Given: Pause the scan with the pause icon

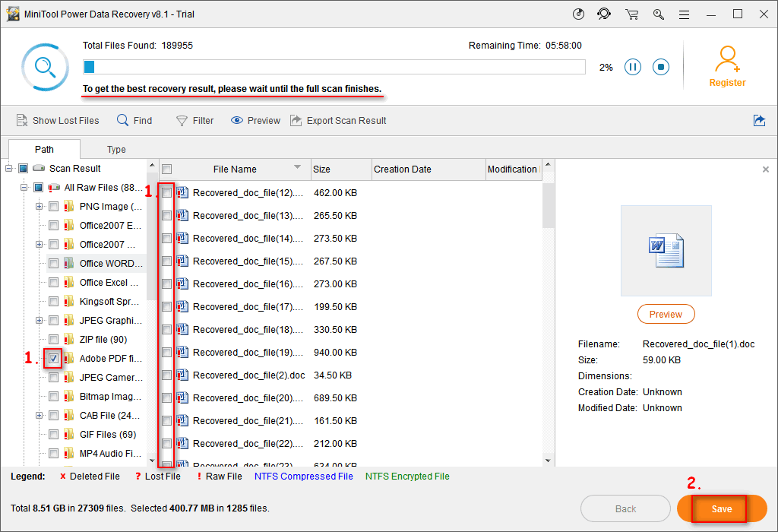Looking at the screenshot, I should click(632, 67).
